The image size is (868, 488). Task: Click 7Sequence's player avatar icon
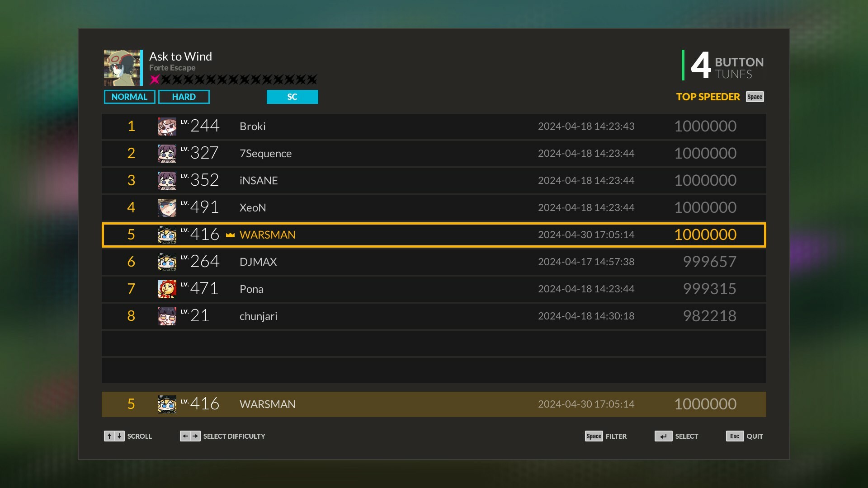(x=167, y=154)
